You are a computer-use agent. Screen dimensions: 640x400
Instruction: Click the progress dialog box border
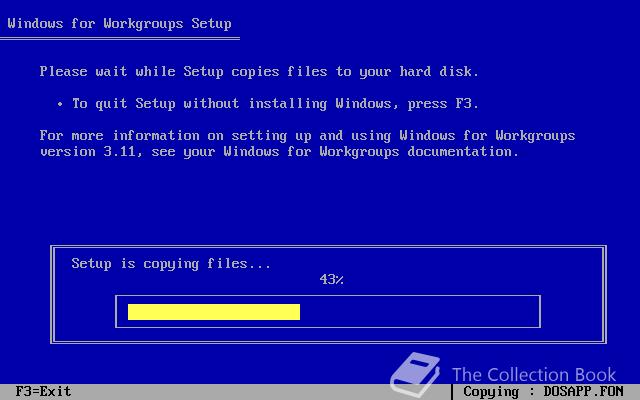pyautogui.click(x=328, y=247)
